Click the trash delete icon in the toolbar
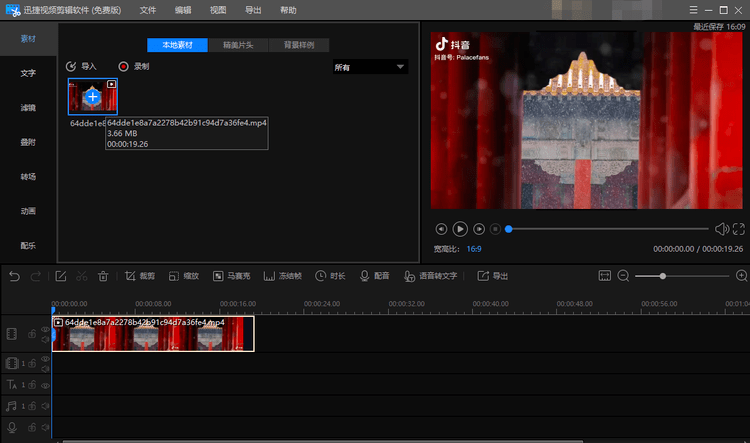 click(x=103, y=276)
